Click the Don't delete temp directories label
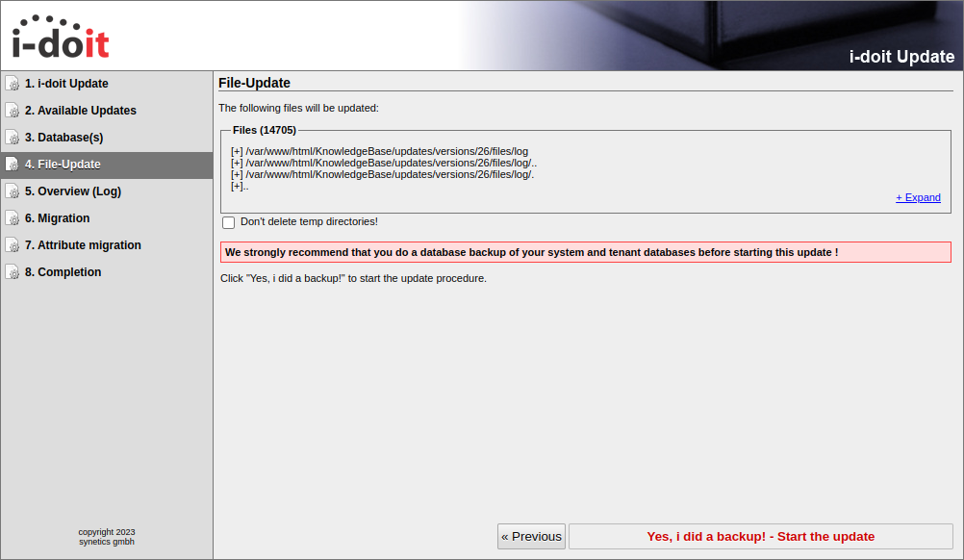Screen dimensions: 964x560 point(309,222)
